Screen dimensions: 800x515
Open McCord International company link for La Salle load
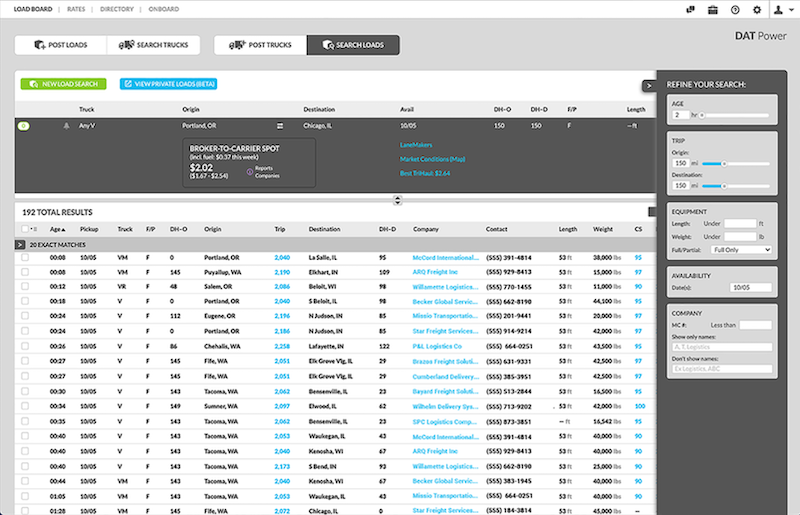pyautogui.click(x=445, y=258)
